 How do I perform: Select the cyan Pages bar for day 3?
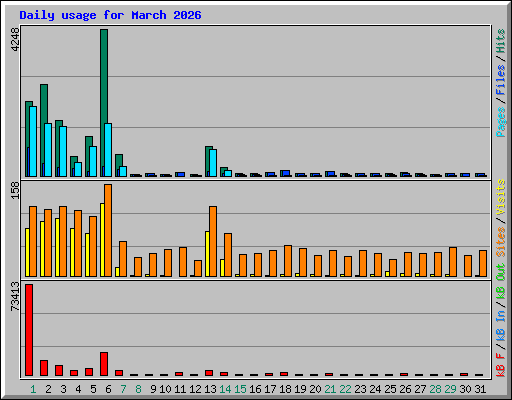click(x=63, y=151)
